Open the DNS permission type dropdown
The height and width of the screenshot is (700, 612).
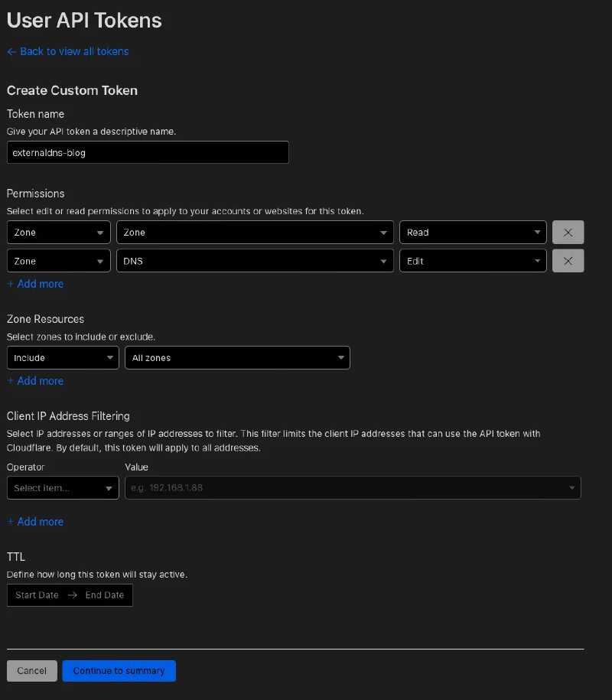[x=255, y=261]
